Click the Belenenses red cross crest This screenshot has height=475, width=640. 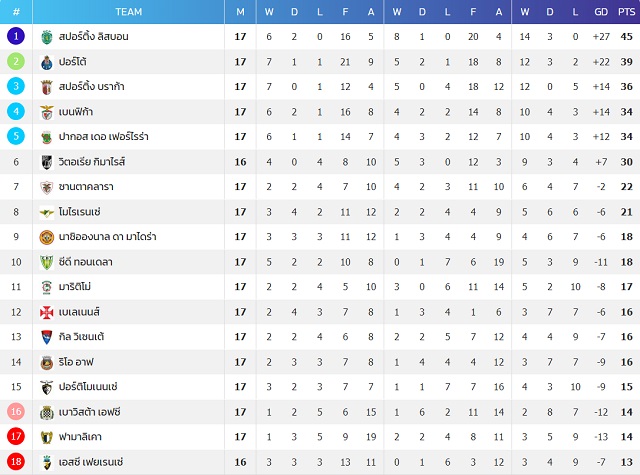(x=47, y=313)
